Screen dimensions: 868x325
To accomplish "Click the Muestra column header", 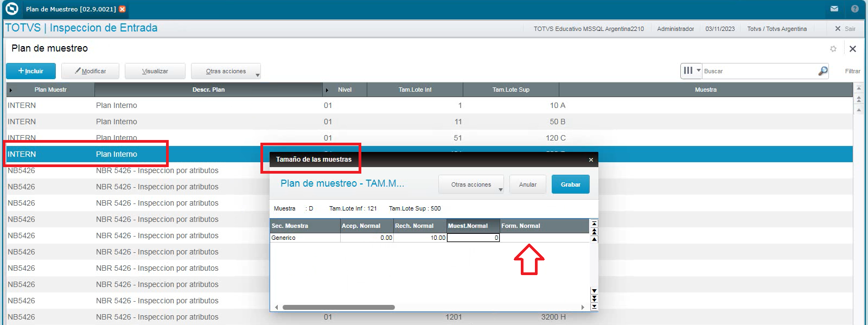I will click(706, 90).
